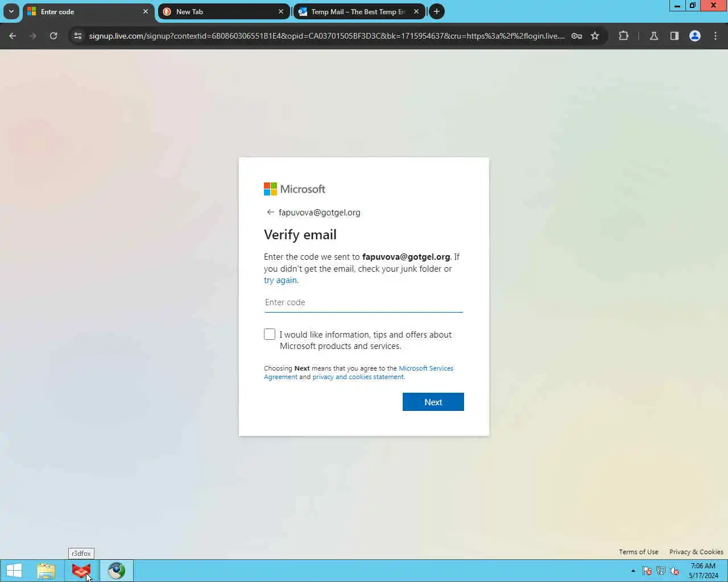Open the Chrome profile avatar
Image resolution: width=728 pixels, height=582 pixels.
695,36
